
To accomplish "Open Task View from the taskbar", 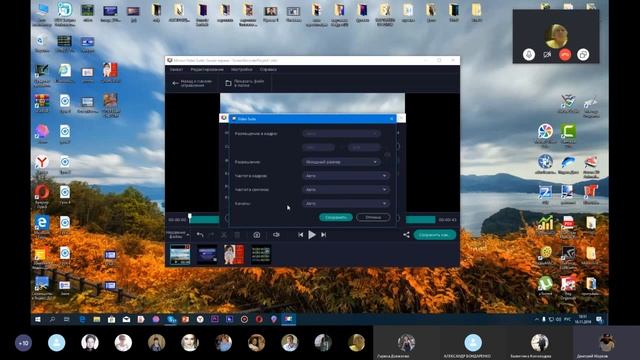I will coord(67,319).
